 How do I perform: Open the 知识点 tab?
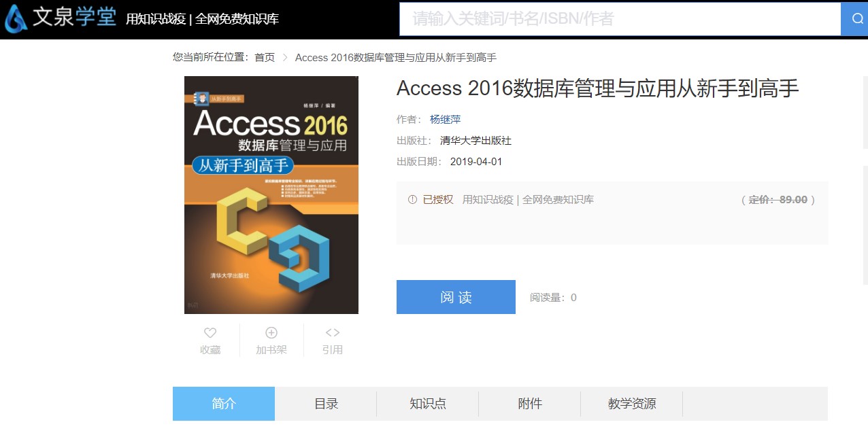428,404
